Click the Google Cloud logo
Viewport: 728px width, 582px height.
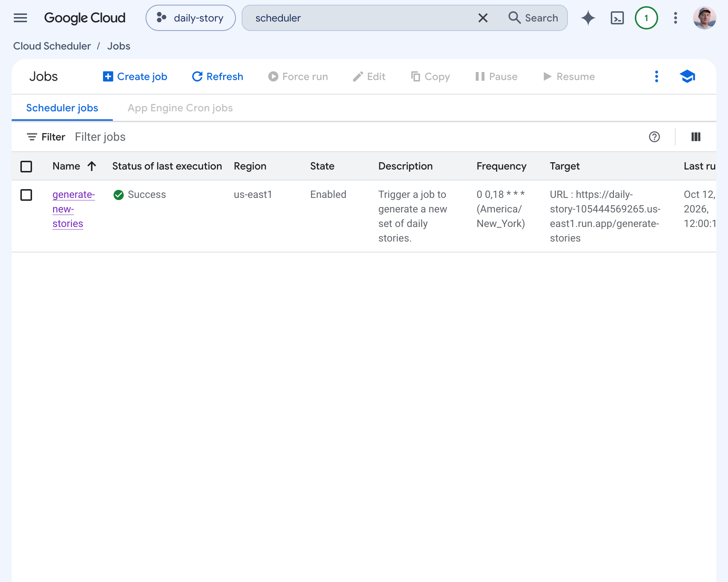point(85,18)
